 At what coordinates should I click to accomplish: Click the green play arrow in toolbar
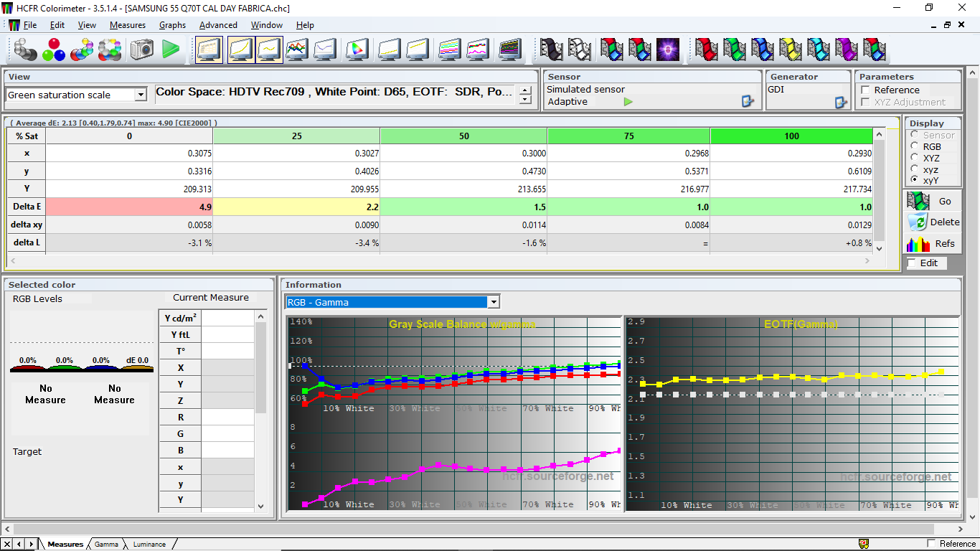[171, 50]
